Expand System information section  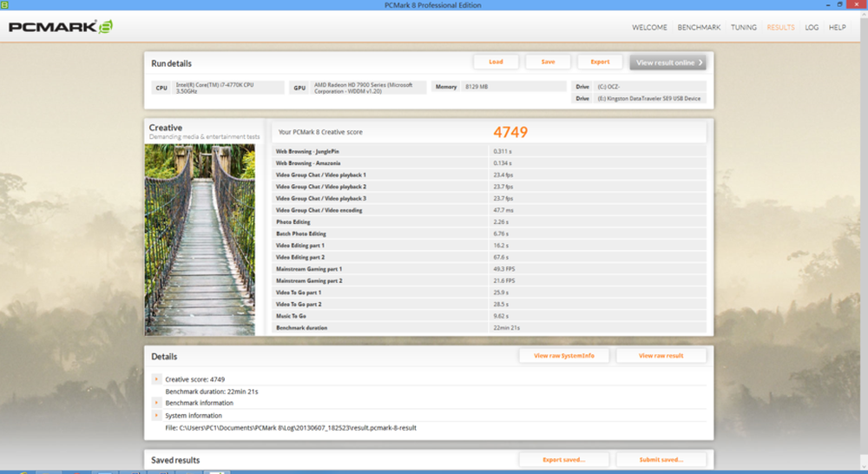156,415
